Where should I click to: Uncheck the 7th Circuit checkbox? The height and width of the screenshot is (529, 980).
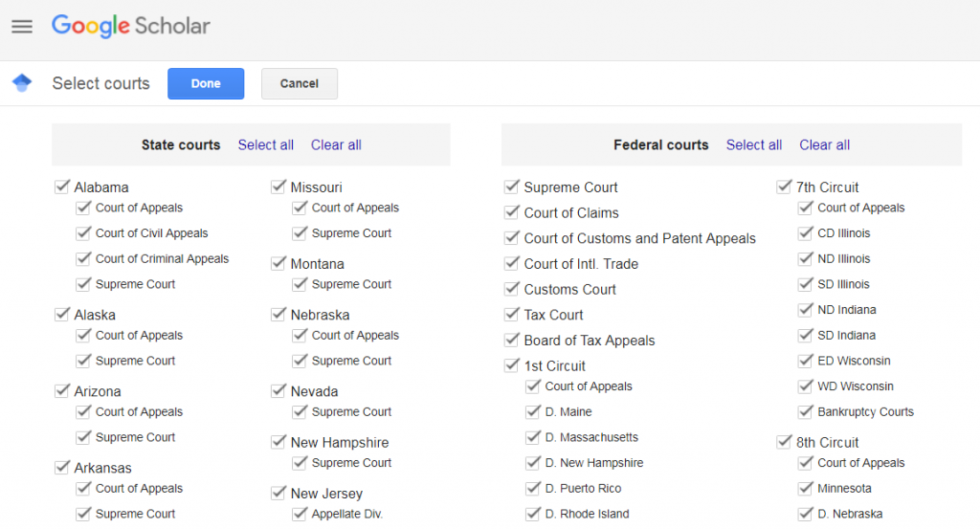tap(784, 187)
